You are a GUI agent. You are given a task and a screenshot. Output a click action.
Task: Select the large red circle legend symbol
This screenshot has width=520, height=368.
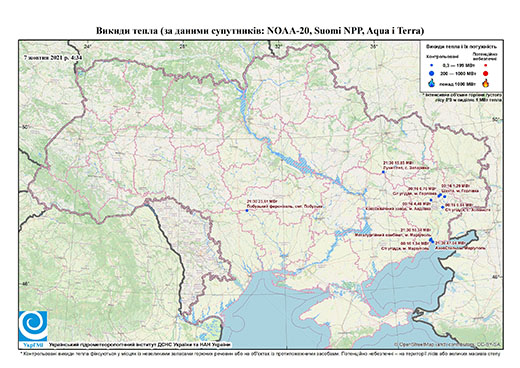tap(486, 74)
